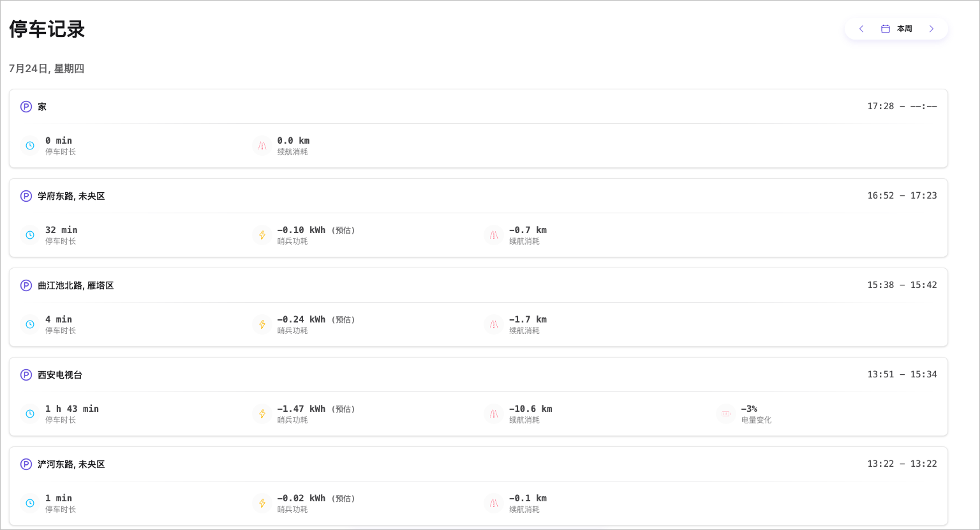Click the clock icon for 32 min duration

30,235
